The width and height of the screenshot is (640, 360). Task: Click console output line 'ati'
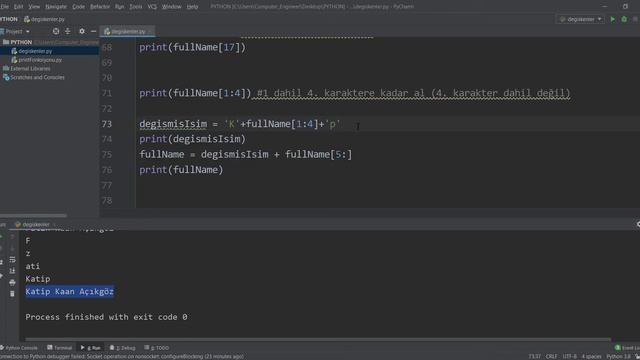(x=33, y=266)
